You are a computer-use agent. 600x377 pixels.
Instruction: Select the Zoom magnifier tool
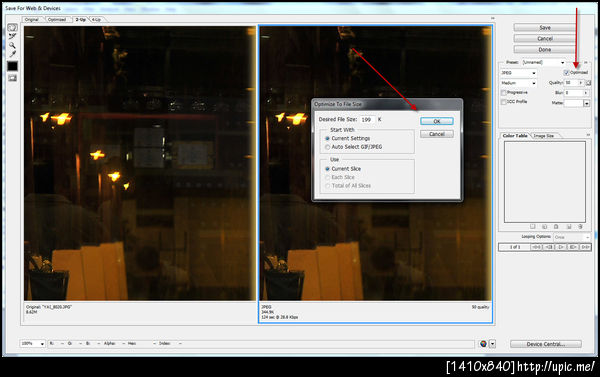click(x=12, y=45)
